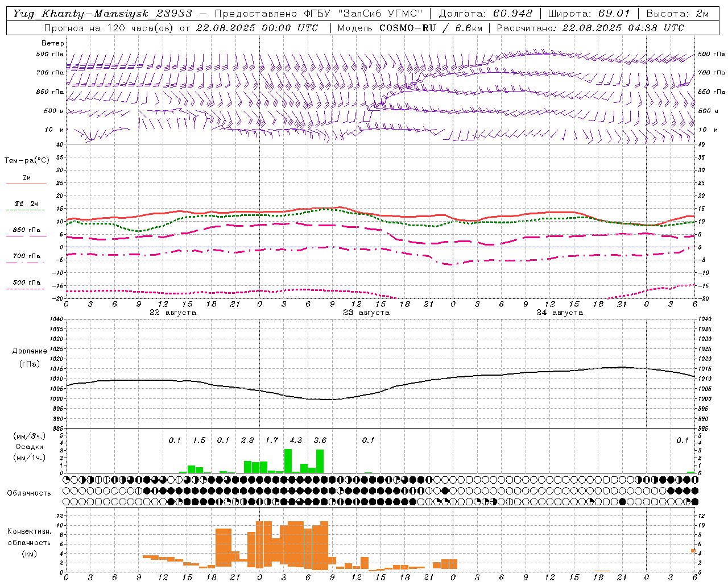Click the 23 августа date label
The height and width of the screenshot is (582, 728).
click(366, 313)
